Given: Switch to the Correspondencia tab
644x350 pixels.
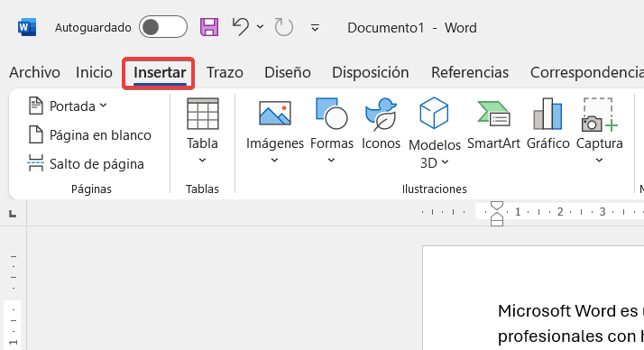Looking at the screenshot, I should click(x=587, y=72).
